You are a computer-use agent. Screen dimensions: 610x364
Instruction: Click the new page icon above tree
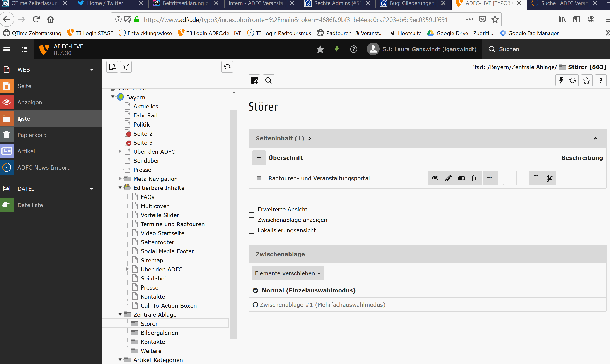pyautogui.click(x=112, y=67)
